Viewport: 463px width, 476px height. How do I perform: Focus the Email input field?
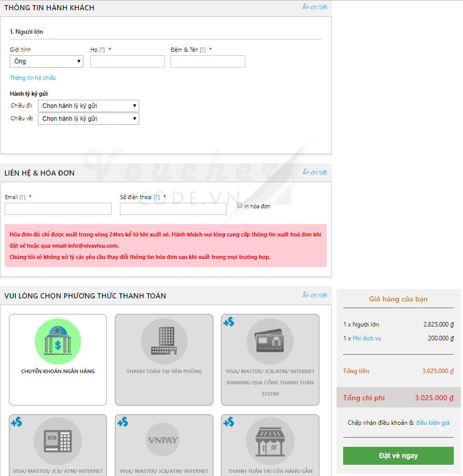pos(58,209)
